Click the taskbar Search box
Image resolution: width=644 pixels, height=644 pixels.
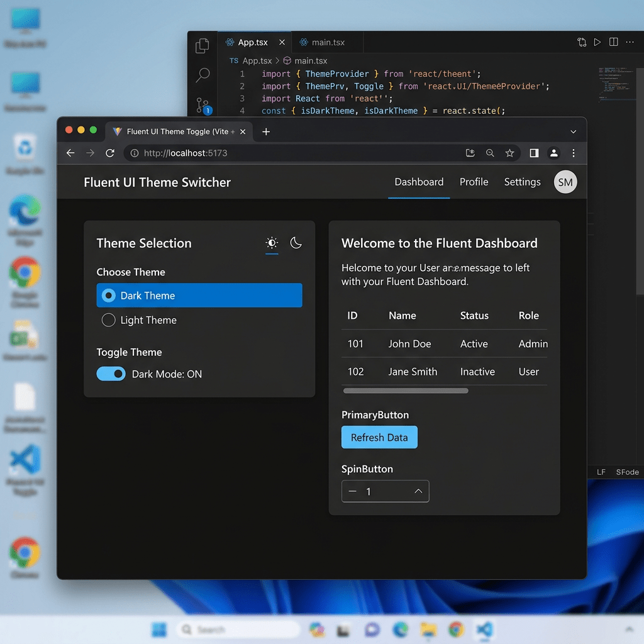pyautogui.click(x=238, y=629)
